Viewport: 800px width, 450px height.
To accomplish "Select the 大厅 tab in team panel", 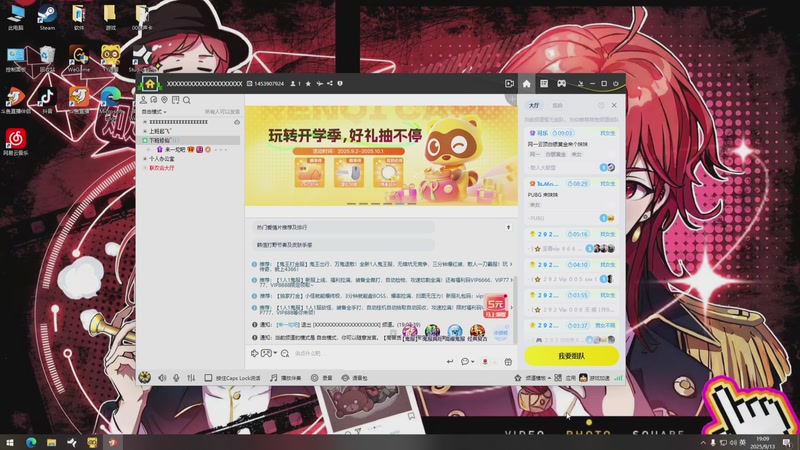I will (534, 105).
